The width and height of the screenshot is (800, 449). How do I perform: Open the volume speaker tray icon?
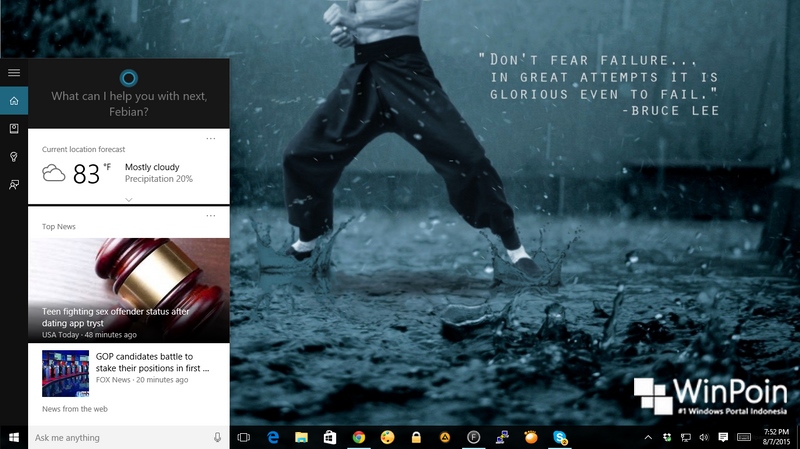click(x=704, y=437)
